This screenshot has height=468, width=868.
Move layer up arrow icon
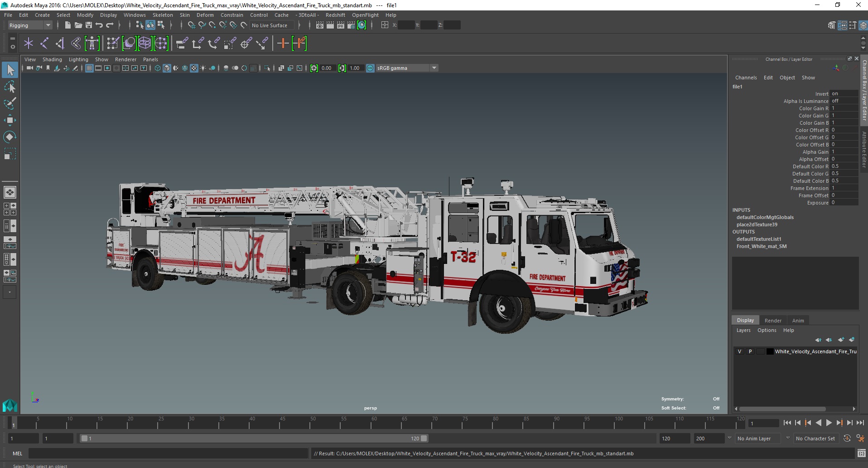(x=818, y=340)
